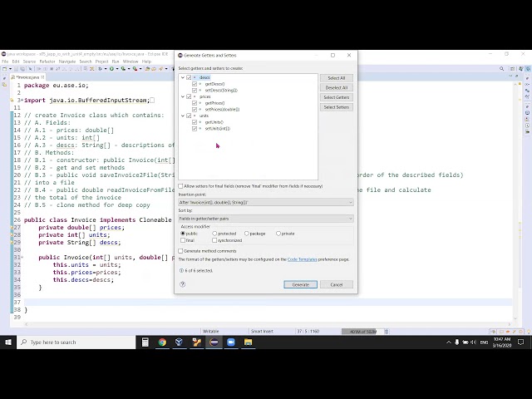The width and height of the screenshot is (532, 399).
Task: Click the Cancel button
Action: point(336,284)
